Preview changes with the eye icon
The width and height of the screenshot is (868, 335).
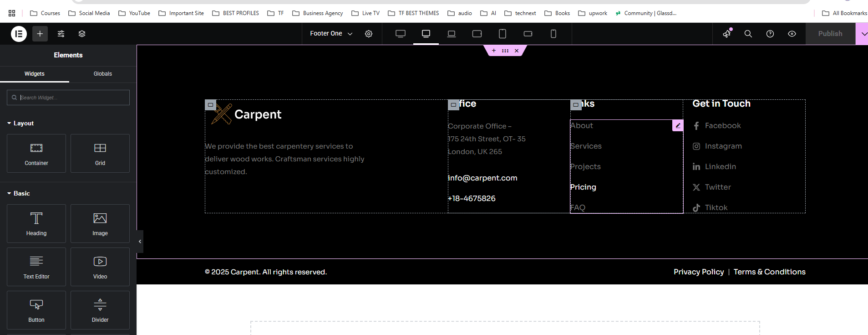click(792, 34)
